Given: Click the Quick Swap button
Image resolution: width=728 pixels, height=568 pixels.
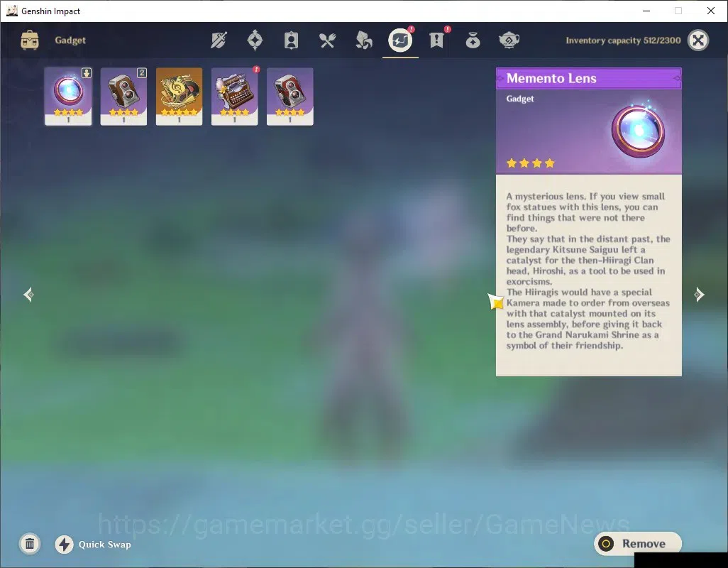Looking at the screenshot, I should (x=94, y=545).
